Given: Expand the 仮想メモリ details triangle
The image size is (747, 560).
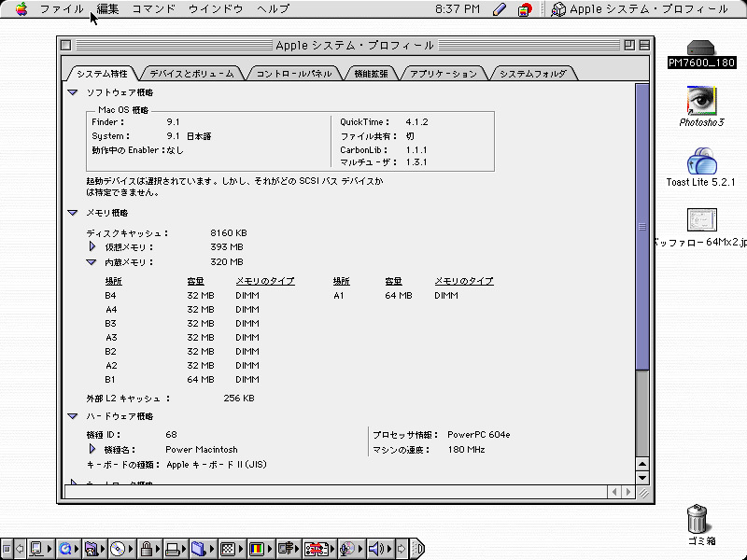Looking at the screenshot, I should point(92,246).
